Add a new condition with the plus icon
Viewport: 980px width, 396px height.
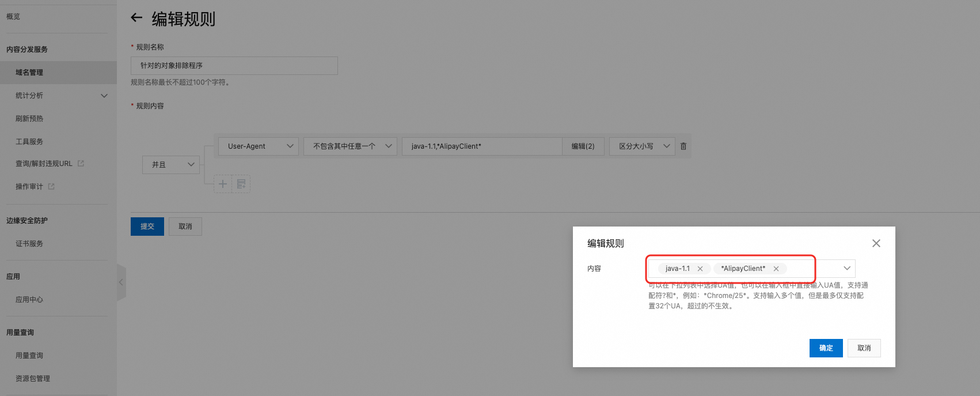pyautogui.click(x=223, y=184)
